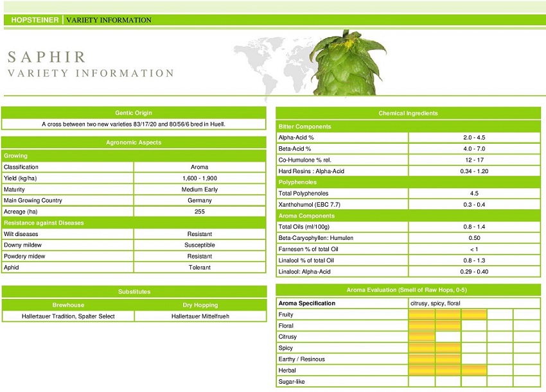Select the 'Germany' cell
The height and width of the screenshot is (392, 546).
tap(200, 200)
